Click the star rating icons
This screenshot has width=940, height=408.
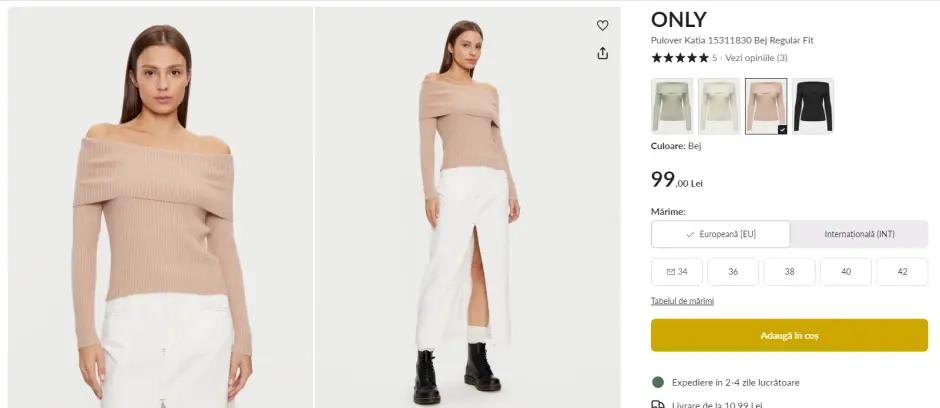click(x=680, y=58)
